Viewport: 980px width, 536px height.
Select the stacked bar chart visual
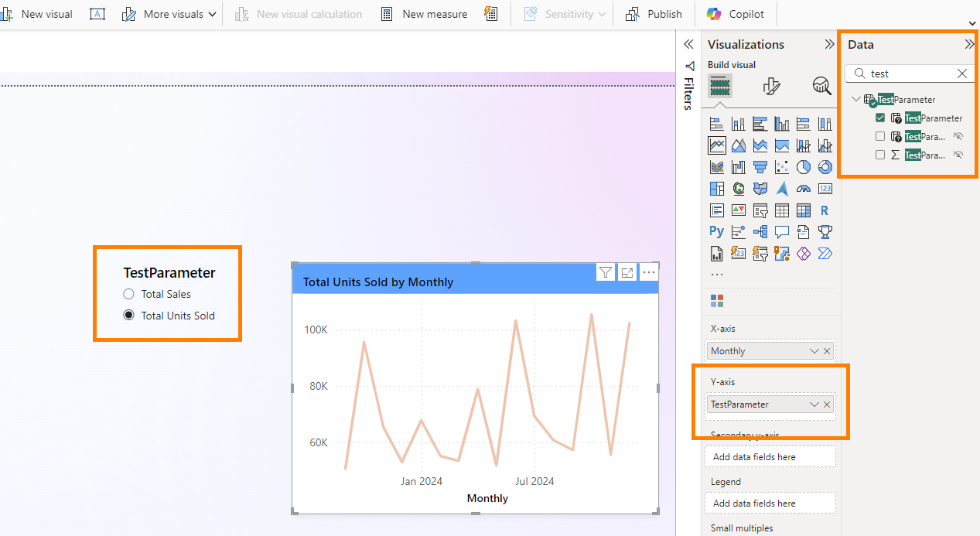click(x=716, y=124)
